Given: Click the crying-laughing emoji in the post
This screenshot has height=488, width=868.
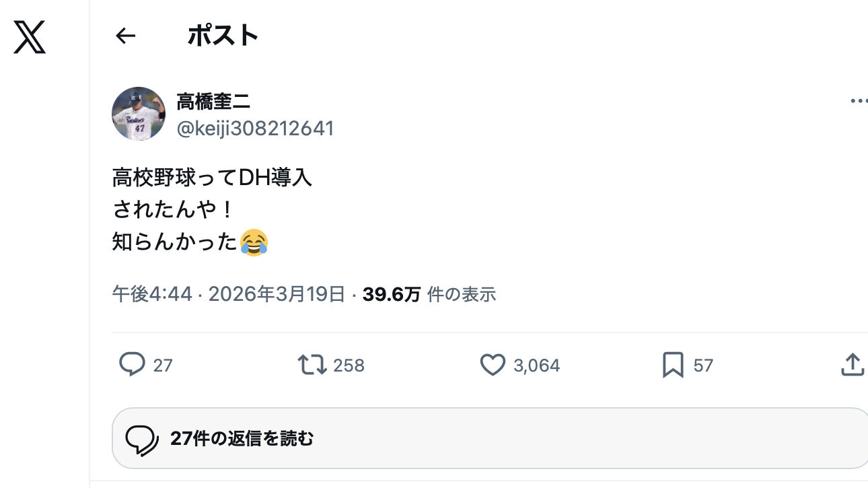Looking at the screenshot, I should pos(254,242).
